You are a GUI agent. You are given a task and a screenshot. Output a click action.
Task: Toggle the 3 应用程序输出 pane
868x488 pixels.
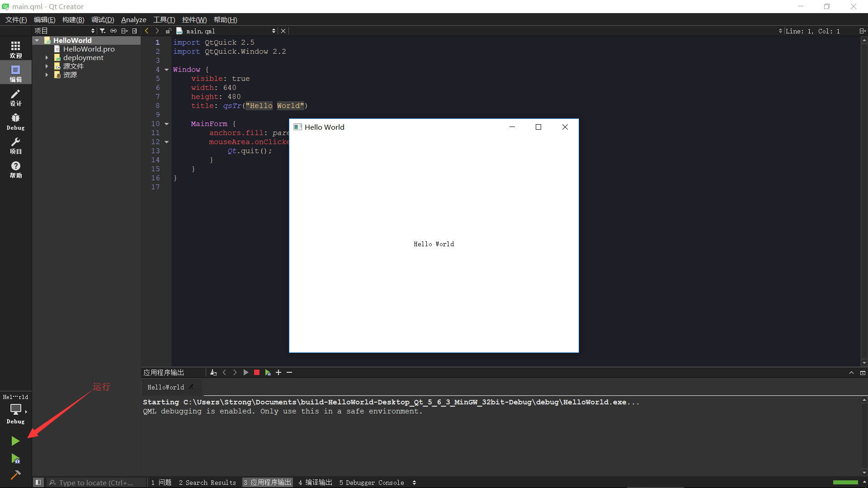(267, 483)
